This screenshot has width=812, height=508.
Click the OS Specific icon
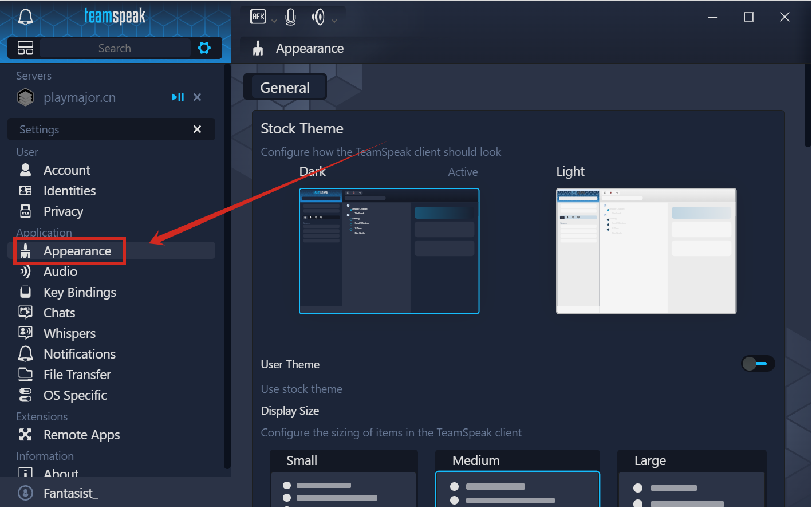(x=25, y=395)
